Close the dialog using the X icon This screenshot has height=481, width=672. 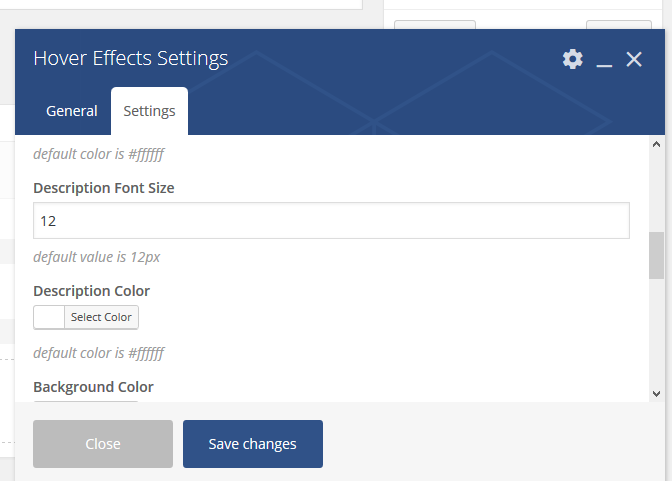pos(634,59)
